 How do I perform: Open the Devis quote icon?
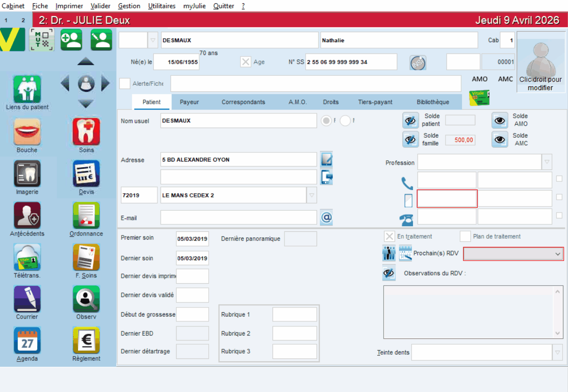click(86, 174)
